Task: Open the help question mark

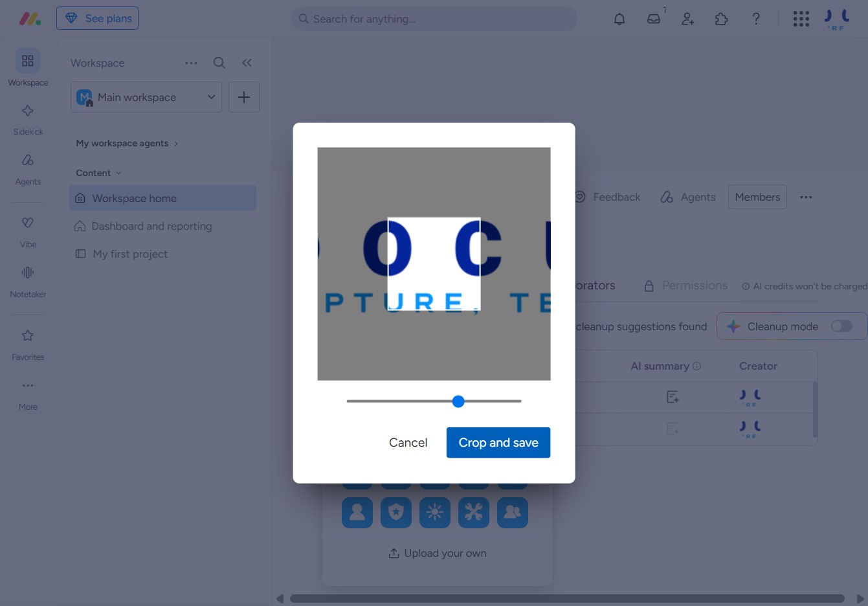Action: click(756, 19)
